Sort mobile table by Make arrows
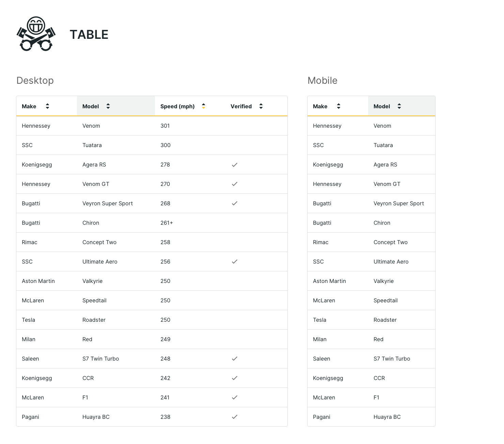504x444 pixels. (x=338, y=106)
